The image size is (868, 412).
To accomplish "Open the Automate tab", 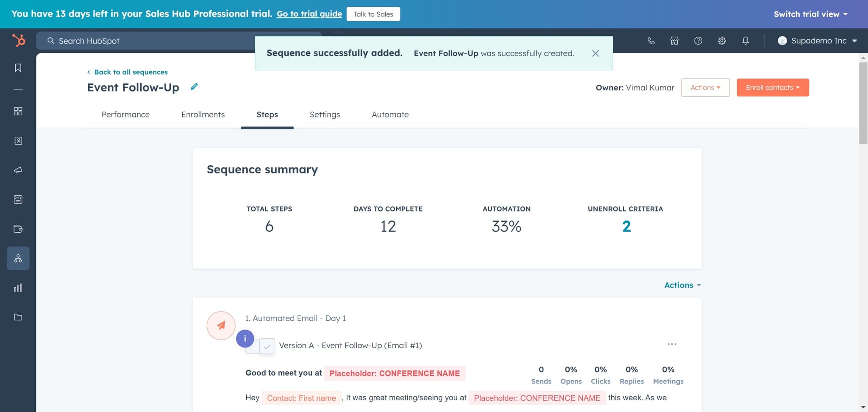I will (x=390, y=114).
